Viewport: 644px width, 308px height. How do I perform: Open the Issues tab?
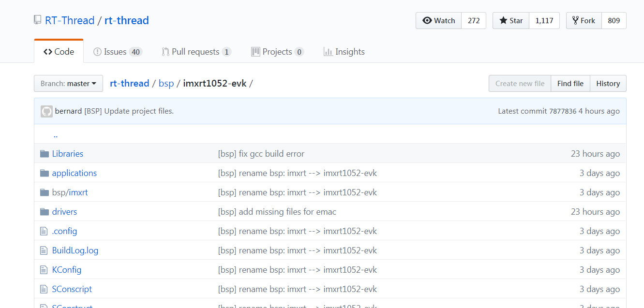click(118, 52)
